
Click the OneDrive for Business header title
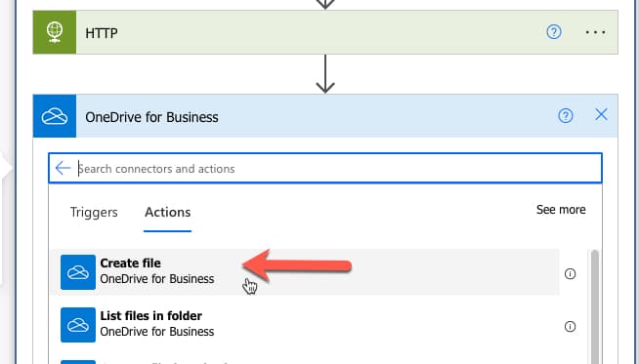(151, 117)
